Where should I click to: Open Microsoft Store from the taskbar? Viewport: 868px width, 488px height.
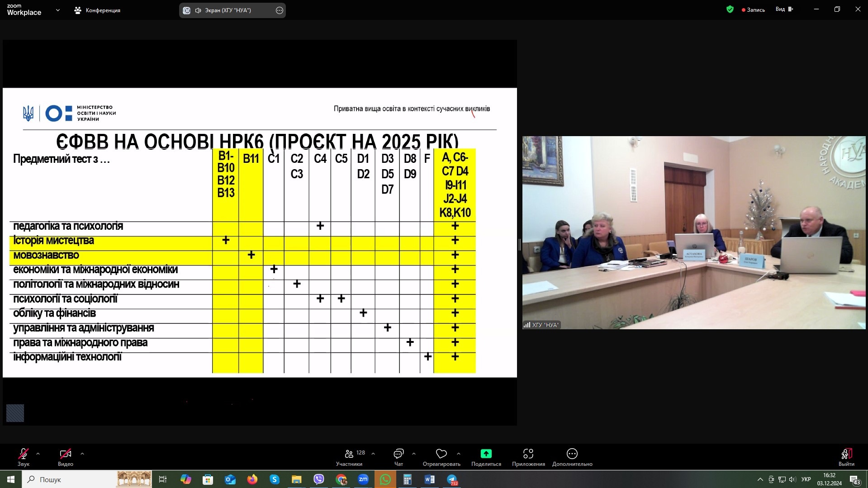tap(208, 479)
